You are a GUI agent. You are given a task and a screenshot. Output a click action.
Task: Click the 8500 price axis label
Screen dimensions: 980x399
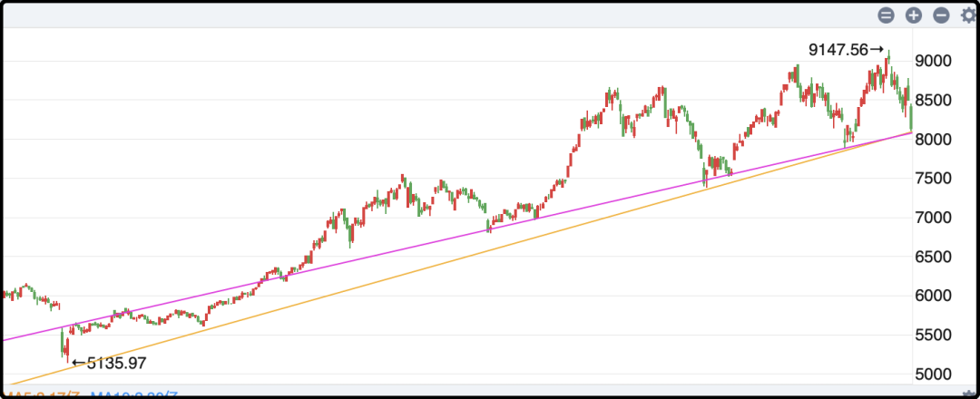pyautogui.click(x=934, y=101)
